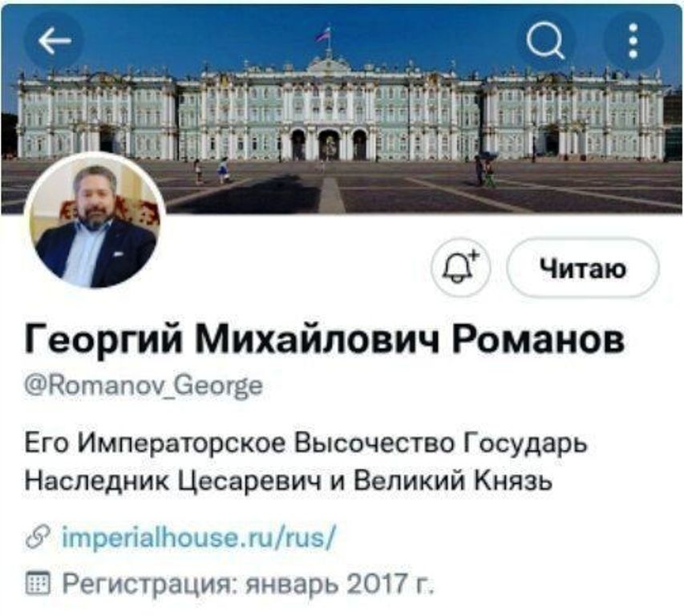
Task: Click the flag atop the palace banner
Action: click(324, 34)
